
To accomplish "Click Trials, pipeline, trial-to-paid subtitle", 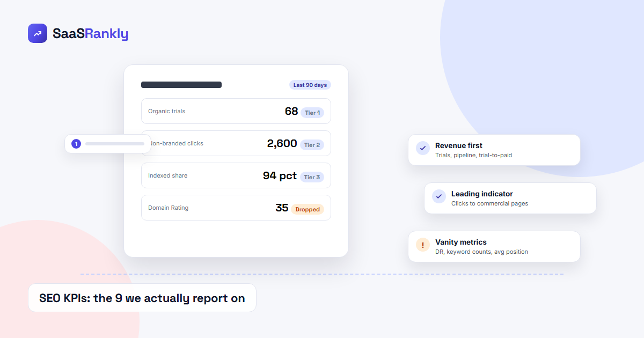I will click(x=474, y=155).
